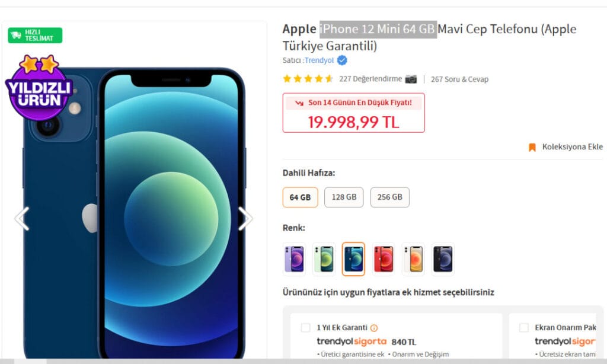Open Trendyol seller link
607x364 pixels.
[x=319, y=60]
